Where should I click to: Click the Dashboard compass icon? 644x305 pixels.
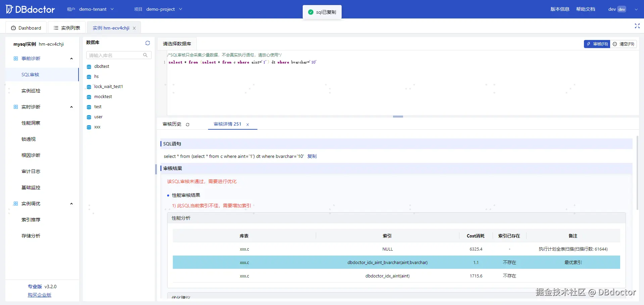pyautogui.click(x=14, y=28)
